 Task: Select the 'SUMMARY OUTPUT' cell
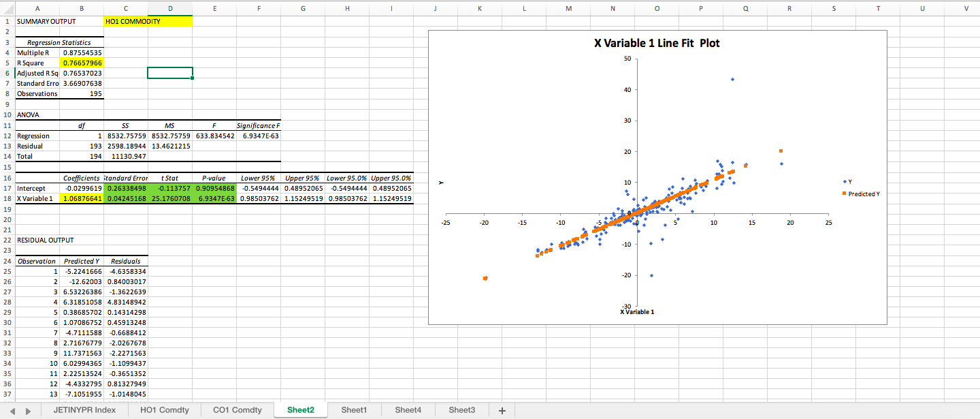click(x=37, y=21)
